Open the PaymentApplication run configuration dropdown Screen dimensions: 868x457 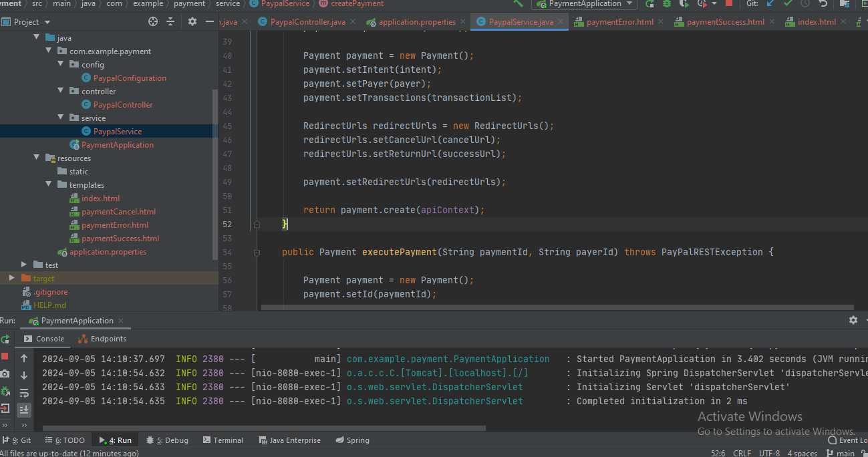[x=585, y=4]
